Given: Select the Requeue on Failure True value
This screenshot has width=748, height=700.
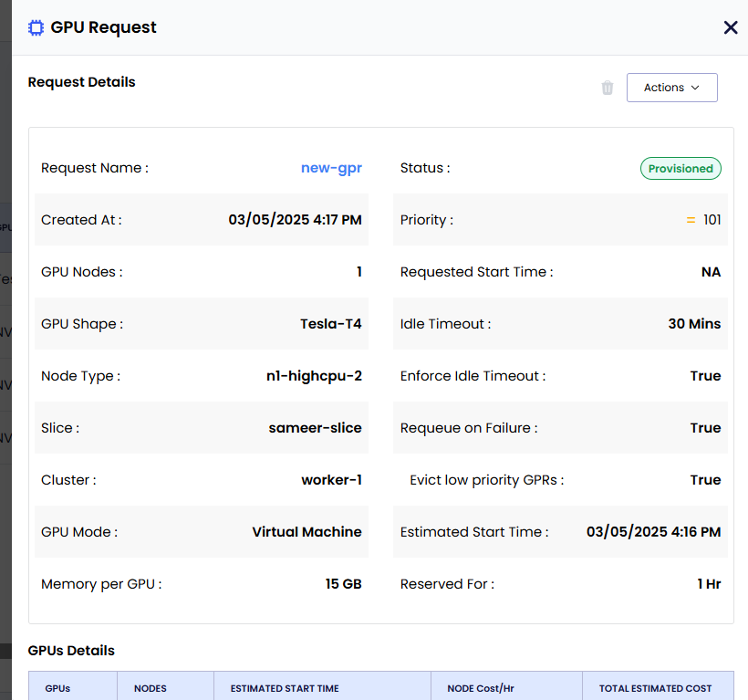Looking at the screenshot, I should 705,428.
